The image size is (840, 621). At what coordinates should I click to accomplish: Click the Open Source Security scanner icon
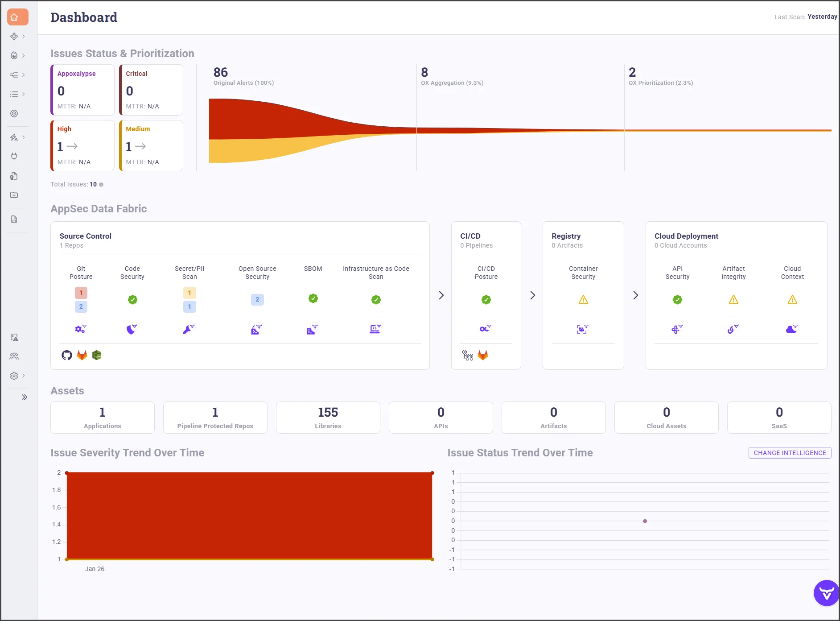pyautogui.click(x=257, y=329)
